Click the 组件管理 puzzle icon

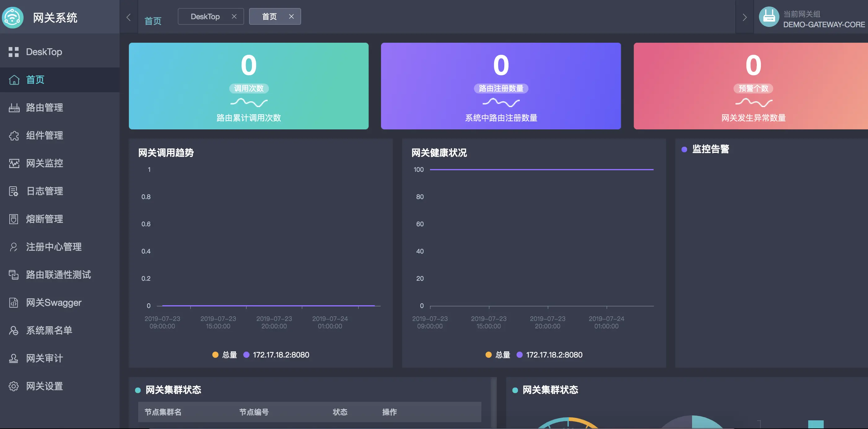point(14,136)
